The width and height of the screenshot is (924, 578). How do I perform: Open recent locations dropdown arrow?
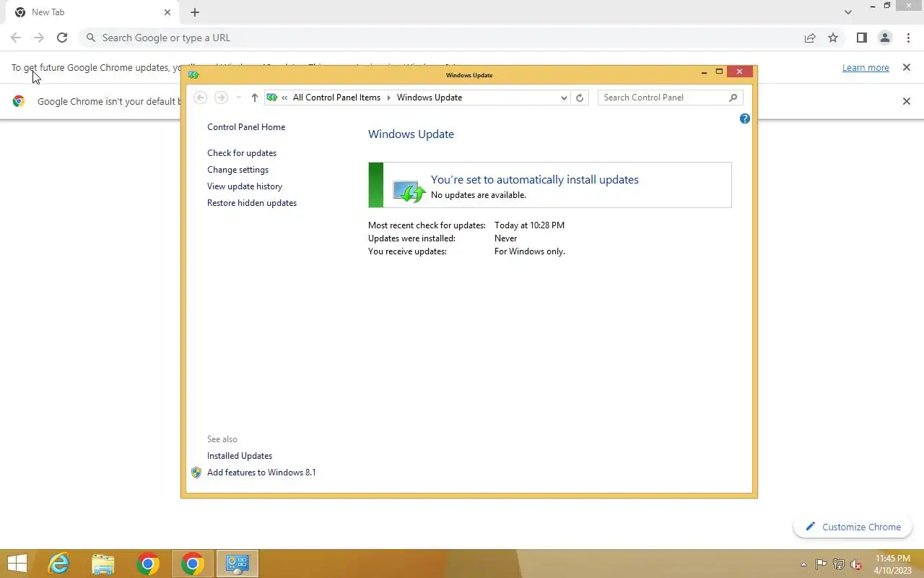(x=239, y=98)
